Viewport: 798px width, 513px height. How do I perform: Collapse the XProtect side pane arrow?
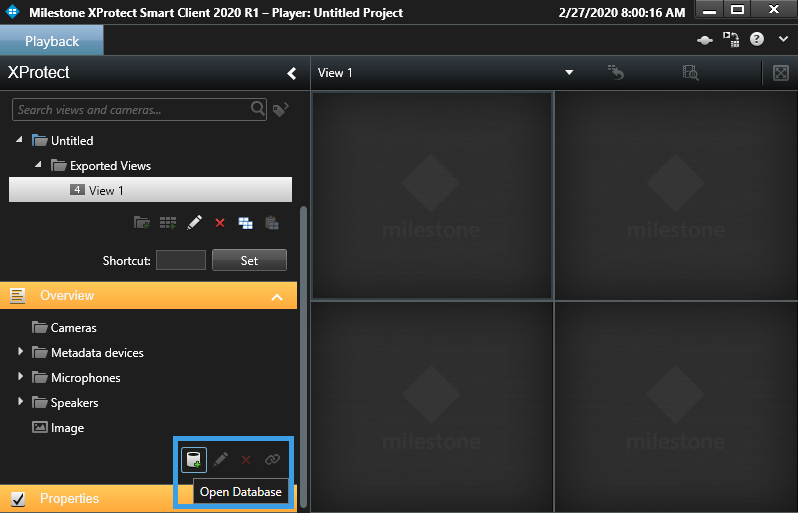(x=292, y=73)
